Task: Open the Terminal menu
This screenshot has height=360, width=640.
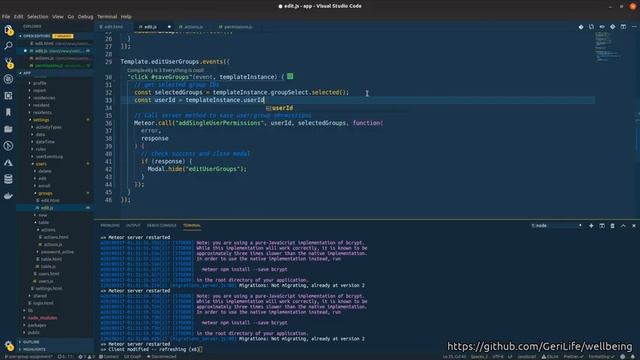Action: click(x=107, y=17)
